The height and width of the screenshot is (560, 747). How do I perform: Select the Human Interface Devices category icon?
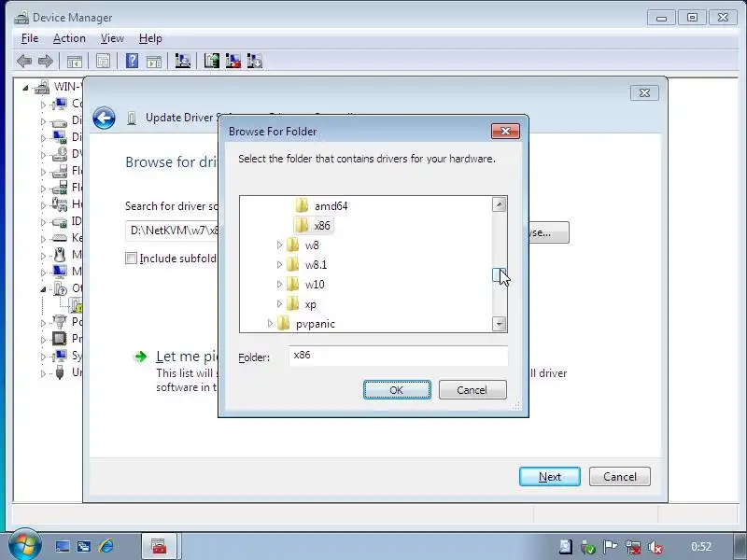tap(60, 204)
